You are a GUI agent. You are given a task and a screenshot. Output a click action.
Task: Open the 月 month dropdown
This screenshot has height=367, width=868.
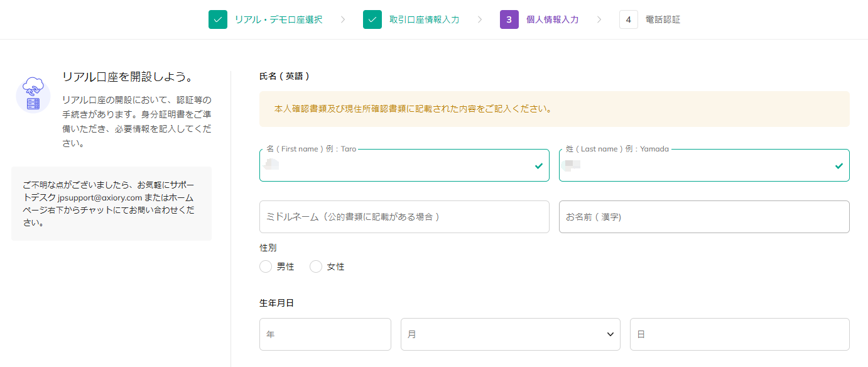[502, 334]
